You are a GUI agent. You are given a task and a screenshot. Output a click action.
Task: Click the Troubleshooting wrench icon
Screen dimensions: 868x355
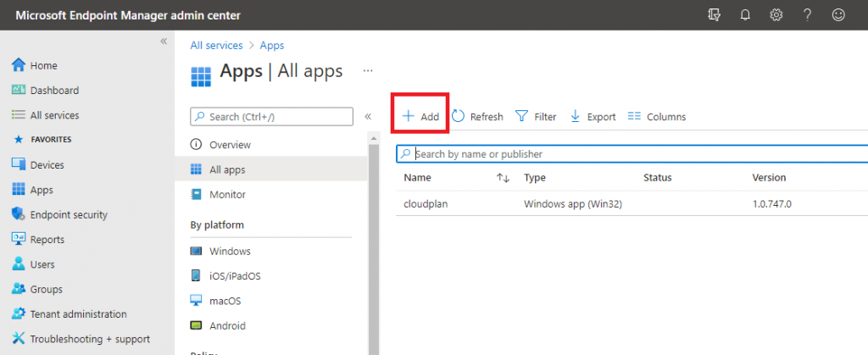coord(19,338)
